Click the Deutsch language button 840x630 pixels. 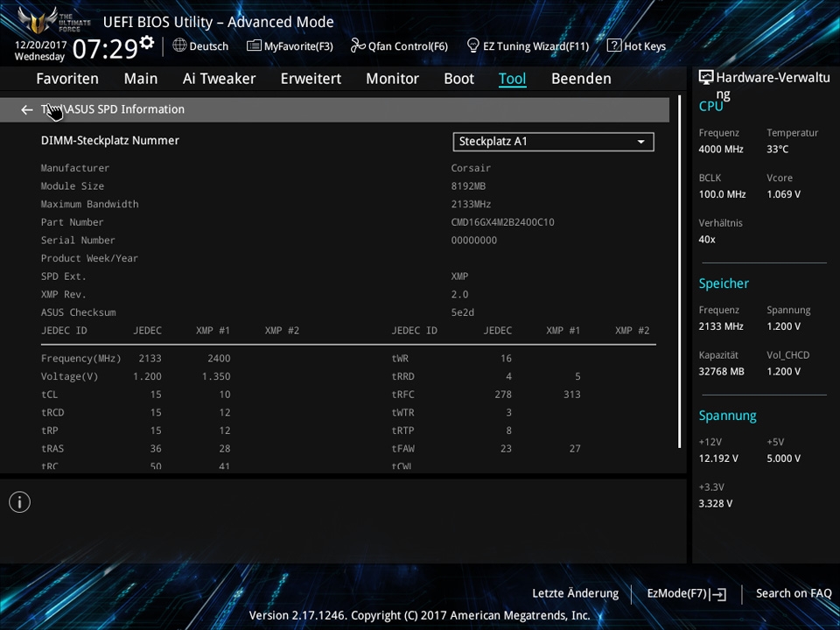(209, 46)
